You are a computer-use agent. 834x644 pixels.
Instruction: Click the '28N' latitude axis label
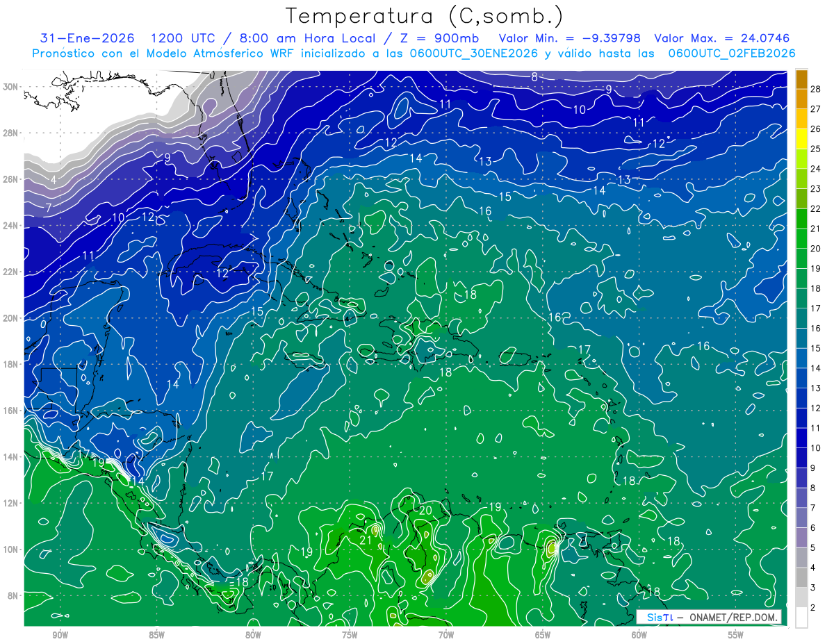(10, 133)
